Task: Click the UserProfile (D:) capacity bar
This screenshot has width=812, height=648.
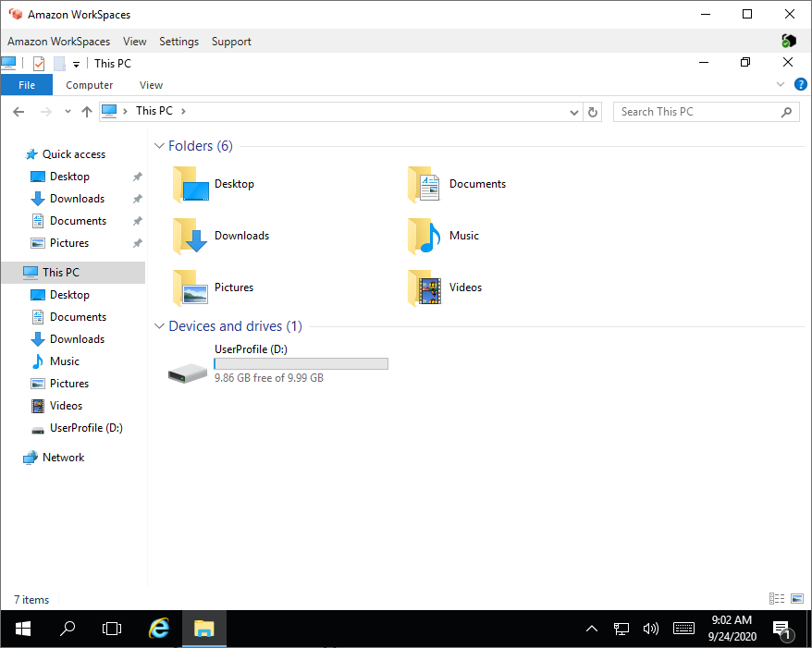Action: [x=301, y=364]
